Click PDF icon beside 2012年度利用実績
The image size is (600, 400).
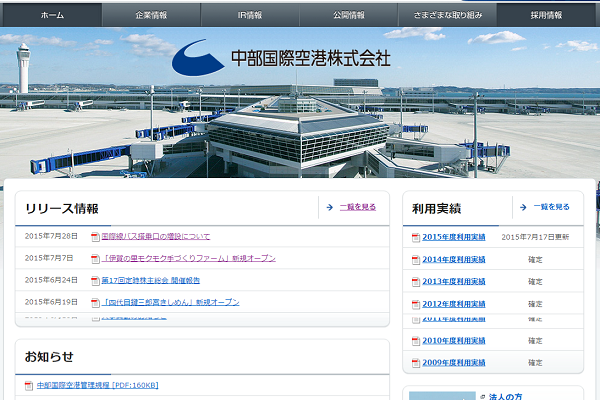(416, 305)
